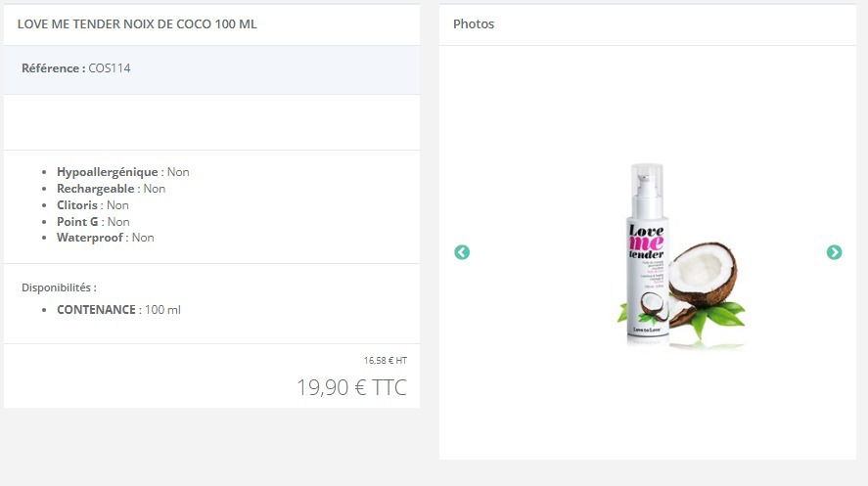Click the 16,58 € HT price

(x=386, y=361)
